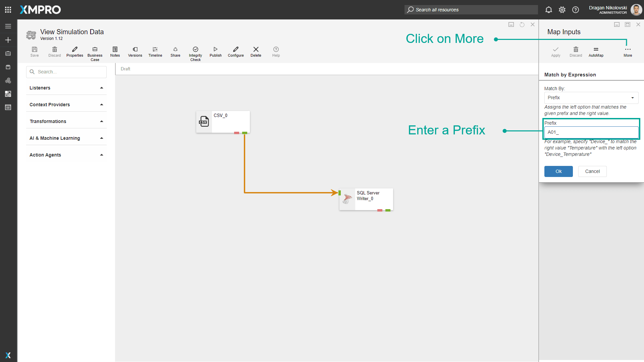Click the AutoMap icon in Map Inputs
Image resolution: width=644 pixels, height=362 pixels.
(596, 50)
